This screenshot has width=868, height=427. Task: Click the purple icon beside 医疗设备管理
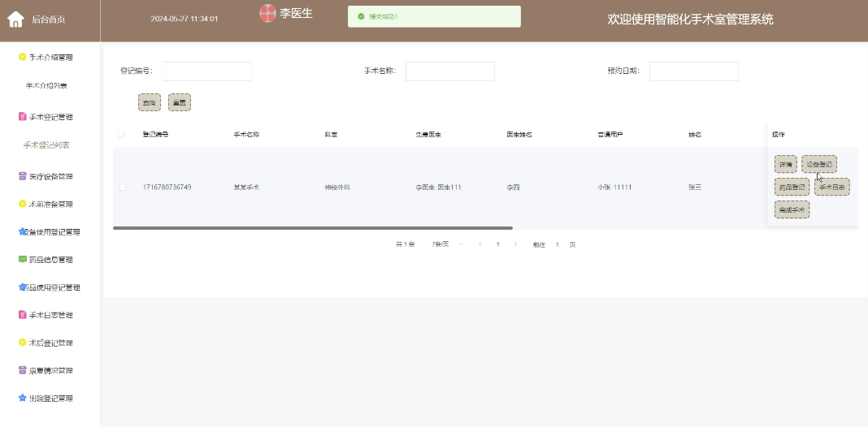[23, 176]
